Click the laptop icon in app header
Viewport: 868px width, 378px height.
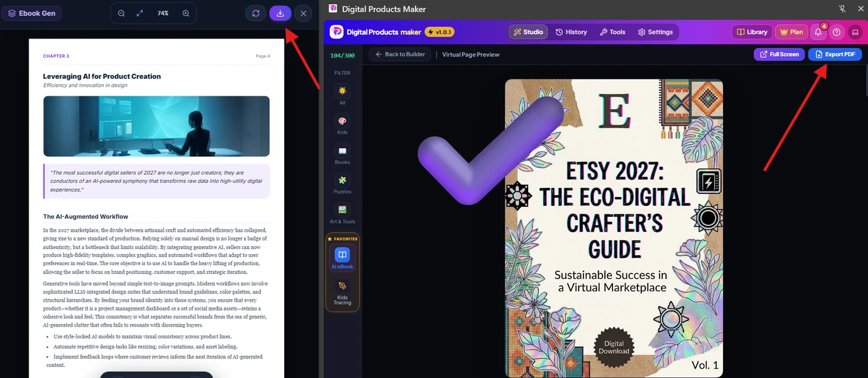pyautogui.click(x=856, y=32)
